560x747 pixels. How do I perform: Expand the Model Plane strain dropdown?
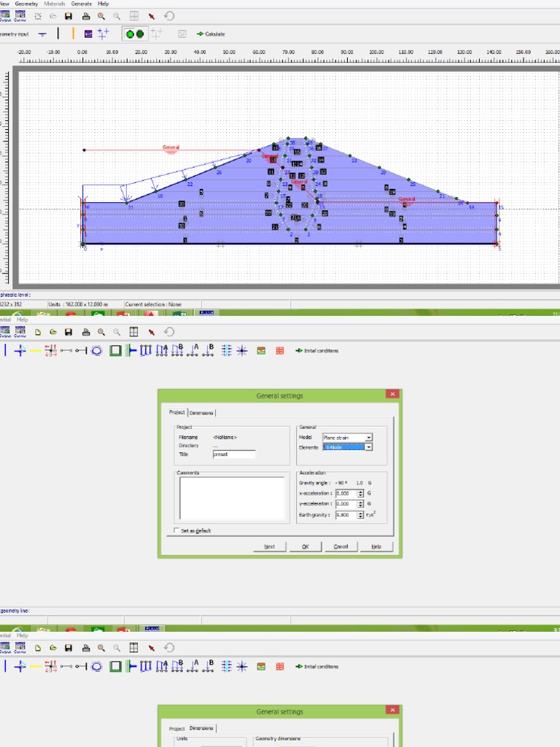click(369, 438)
